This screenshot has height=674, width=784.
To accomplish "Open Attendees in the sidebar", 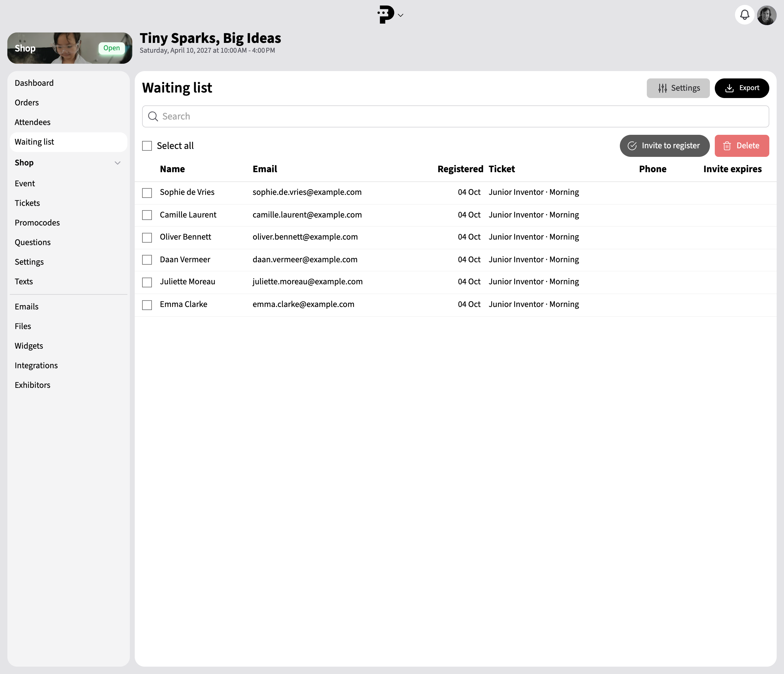I will point(68,122).
